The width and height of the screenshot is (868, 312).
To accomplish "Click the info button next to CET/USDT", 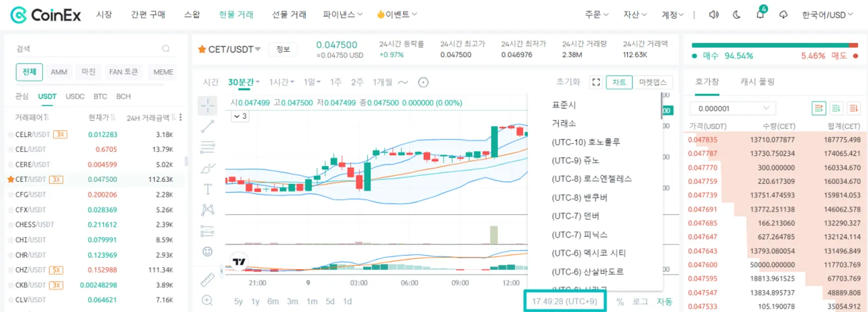I will click(283, 49).
